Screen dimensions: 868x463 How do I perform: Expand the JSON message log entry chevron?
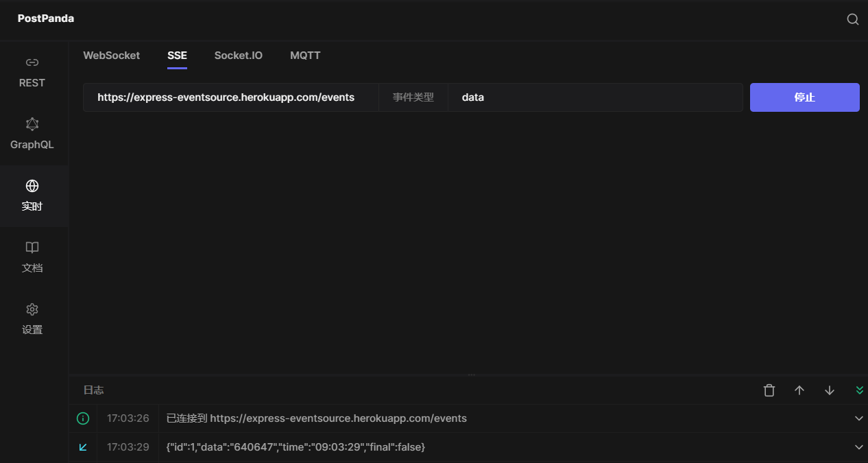coord(859,447)
